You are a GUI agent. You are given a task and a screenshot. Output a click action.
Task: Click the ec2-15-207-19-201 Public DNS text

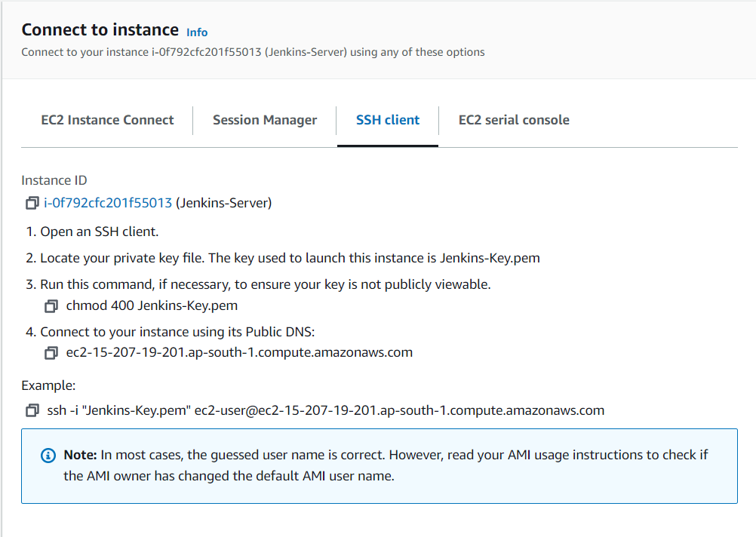239,352
